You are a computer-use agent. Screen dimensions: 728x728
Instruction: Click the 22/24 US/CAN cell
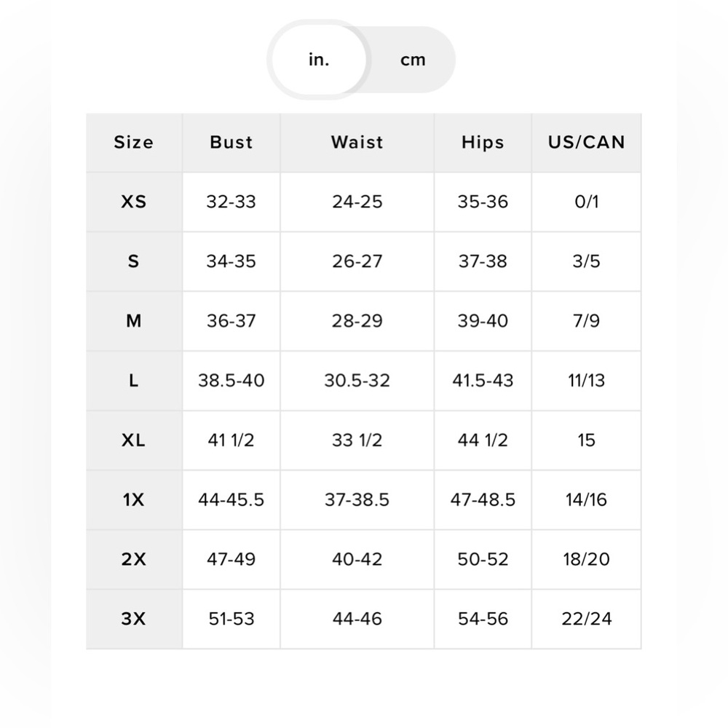(586, 619)
